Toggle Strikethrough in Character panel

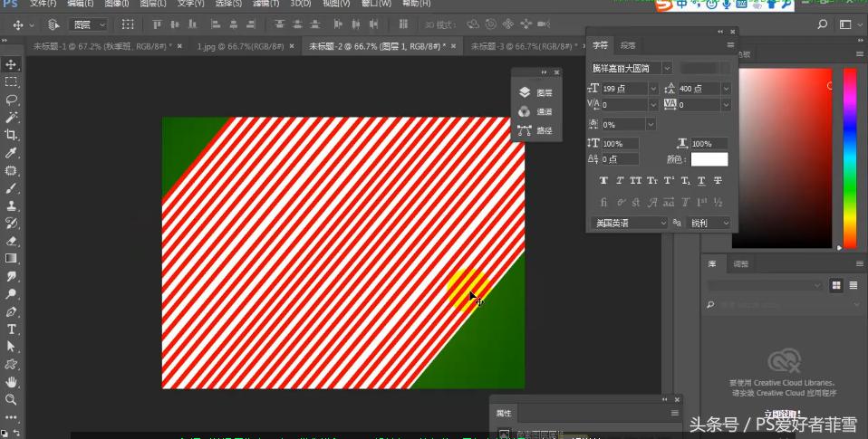point(718,181)
